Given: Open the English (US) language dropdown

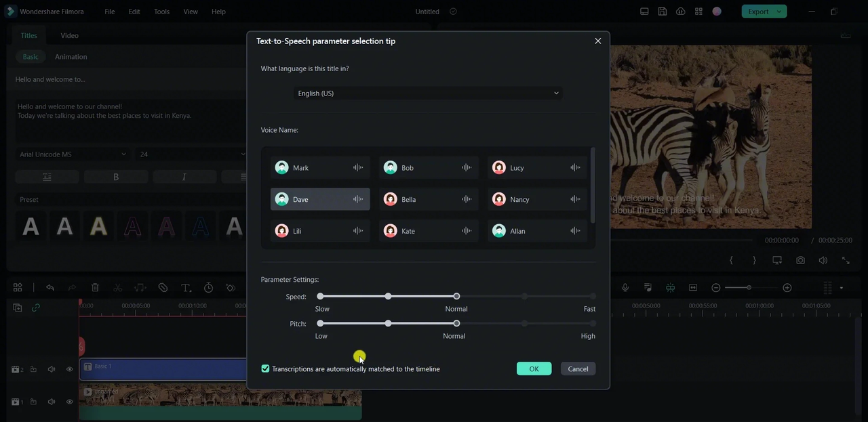Looking at the screenshot, I should tap(428, 93).
